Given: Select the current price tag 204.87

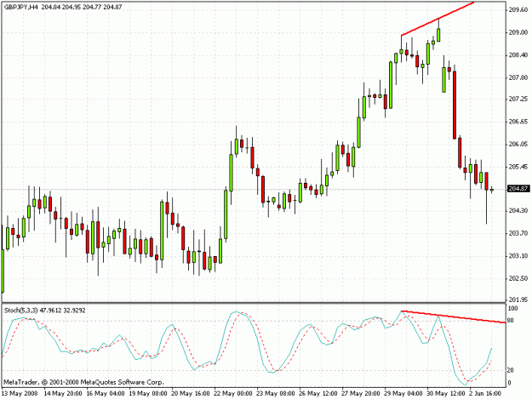Looking at the screenshot, I should (x=518, y=189).
